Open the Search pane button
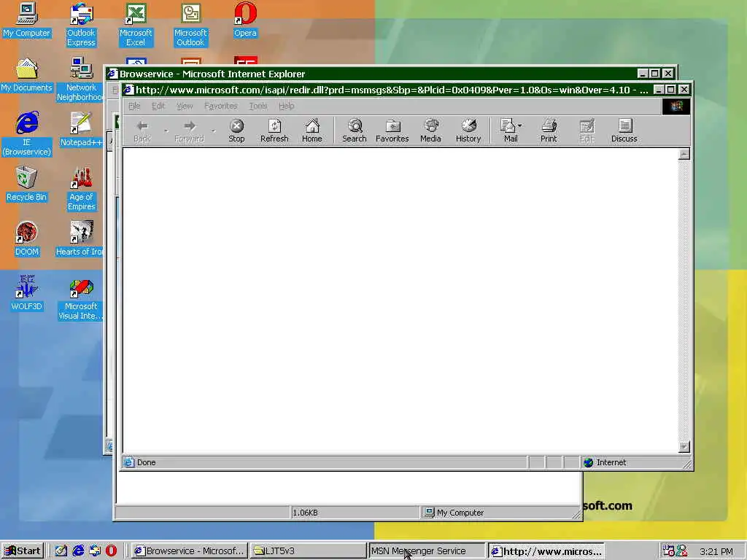747x560 pixels. click(x=355, y=131)
